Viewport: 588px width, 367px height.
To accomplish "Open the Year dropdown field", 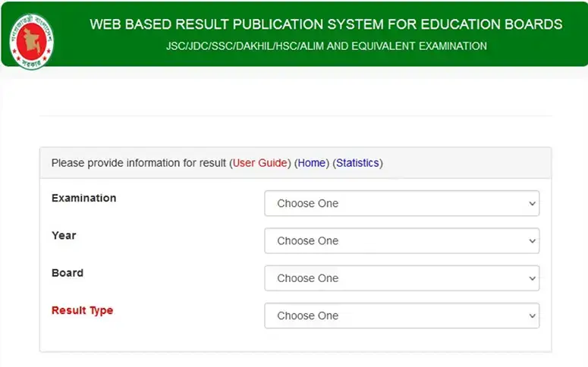I will 401,240.
